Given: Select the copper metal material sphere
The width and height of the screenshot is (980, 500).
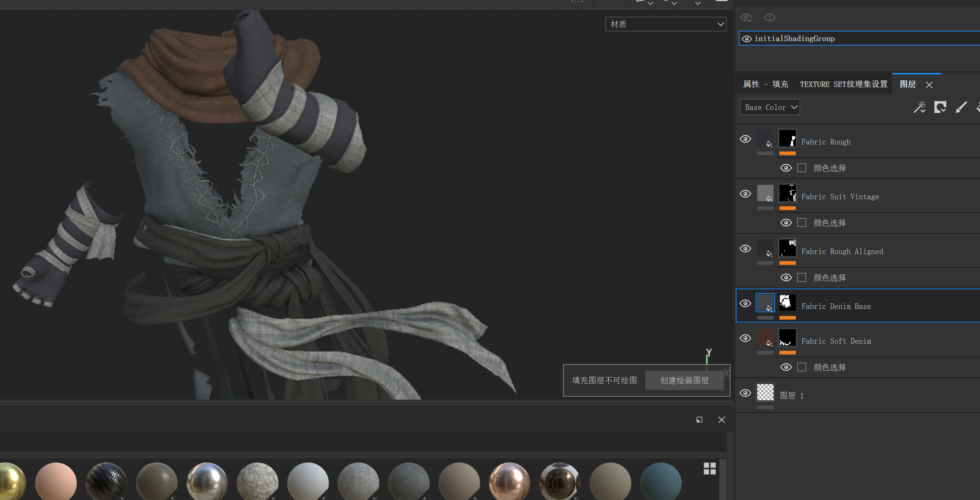Looking at the screenshot, I should pos(509,481).
